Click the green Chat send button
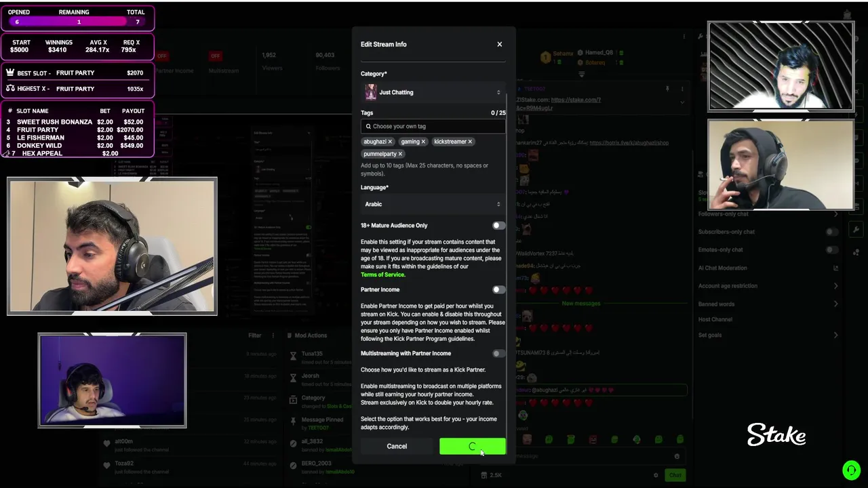This screenshot has width=868, height=488. click(675, 475)
